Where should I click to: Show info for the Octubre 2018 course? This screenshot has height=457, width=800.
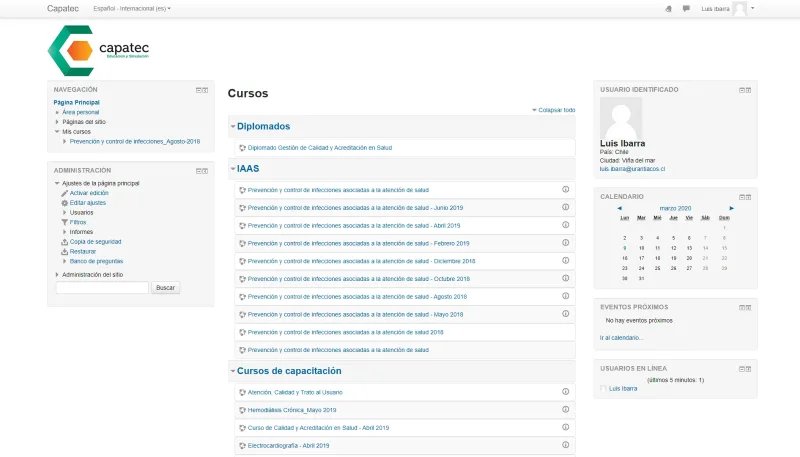(x=565, y=278)
